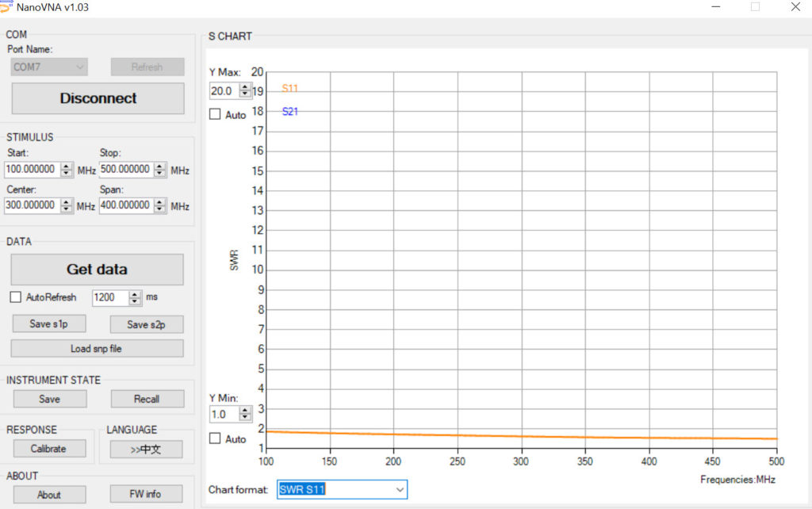The height and width of the screenshot is (509, 812).
Task: Click the Save s2p button
Action: click(146, 324)
